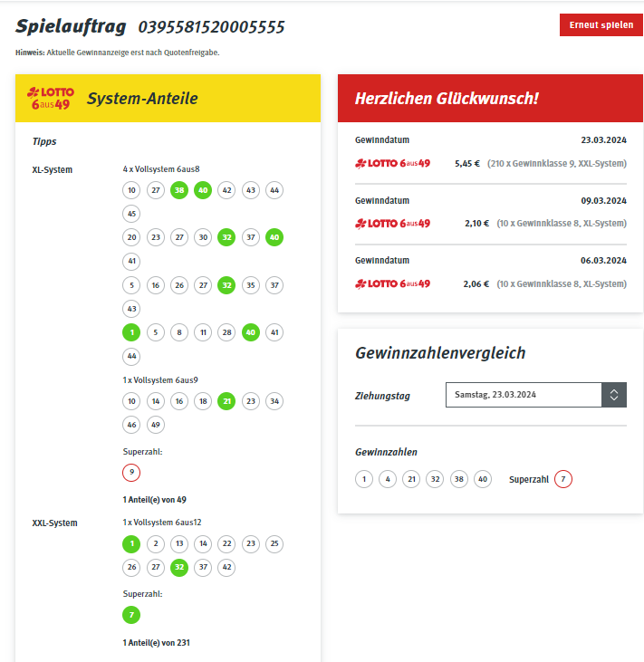Viewport: 644px width, 662px height.
Task: Click the number 34 ball
Action: [274, 401]
